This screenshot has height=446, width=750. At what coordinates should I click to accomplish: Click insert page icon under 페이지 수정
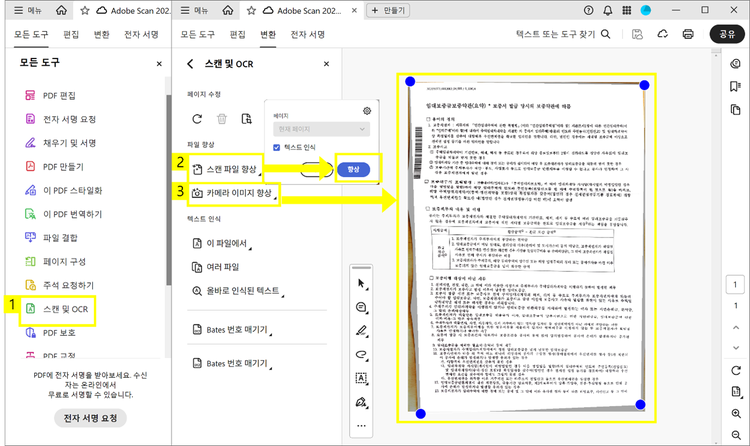click(x=247, y=119)
